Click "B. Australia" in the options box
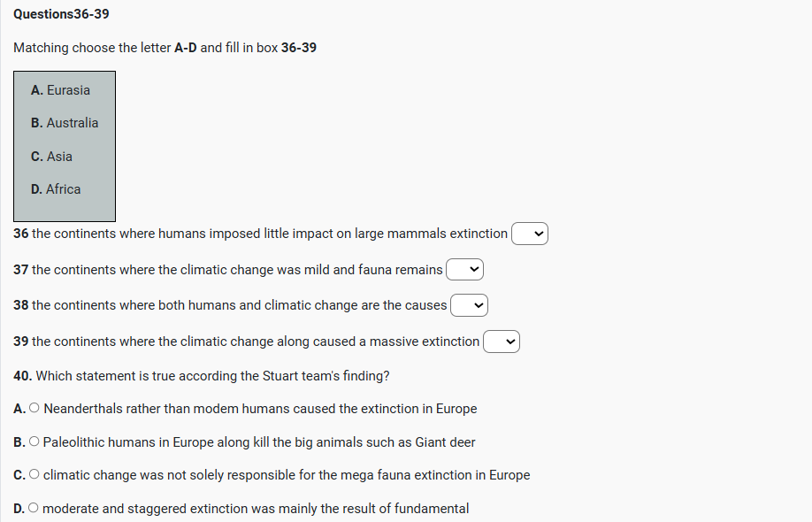Screen dimensions: 812x522 [x=65, y=123]
